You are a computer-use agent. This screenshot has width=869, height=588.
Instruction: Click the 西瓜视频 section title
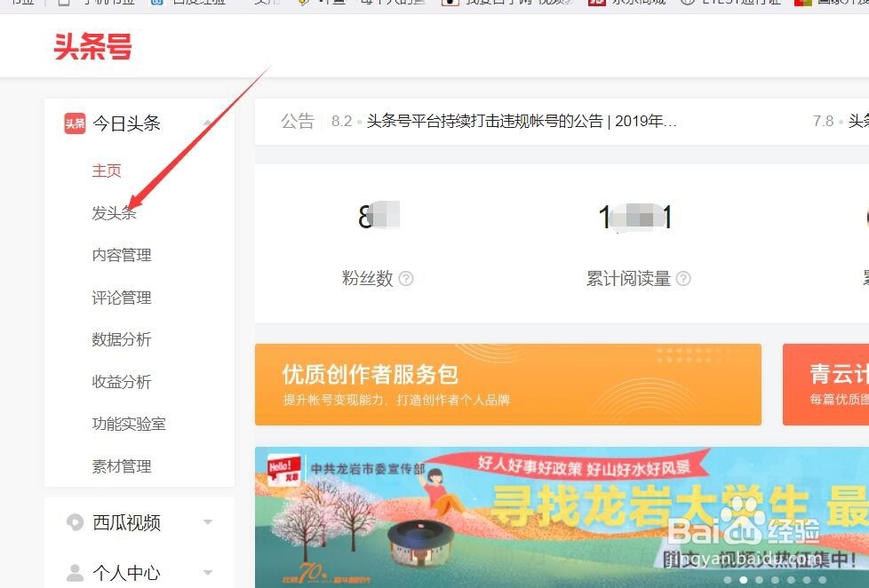coord(127,522)
